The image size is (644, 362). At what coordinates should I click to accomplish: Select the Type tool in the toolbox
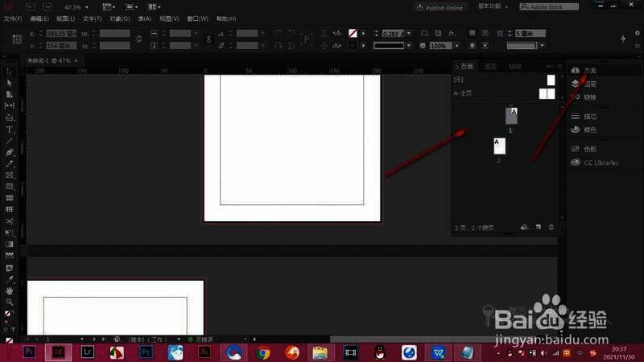(10, 130)
